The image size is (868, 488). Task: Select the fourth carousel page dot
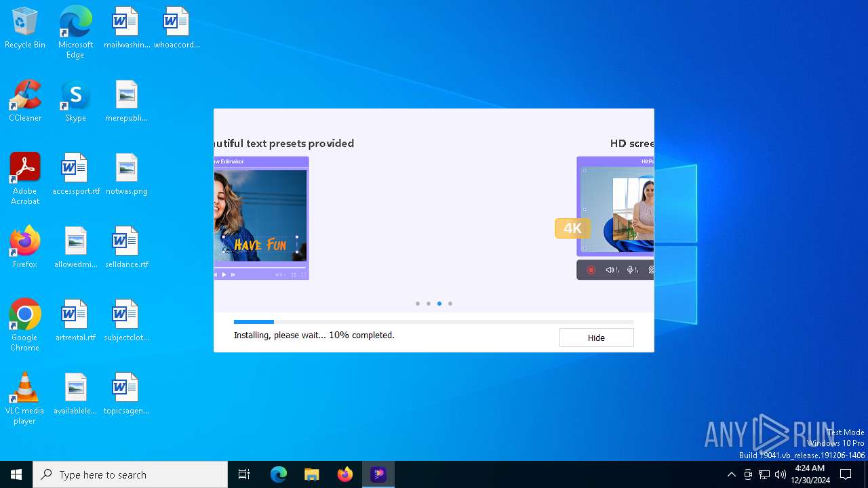pos(450,304)
